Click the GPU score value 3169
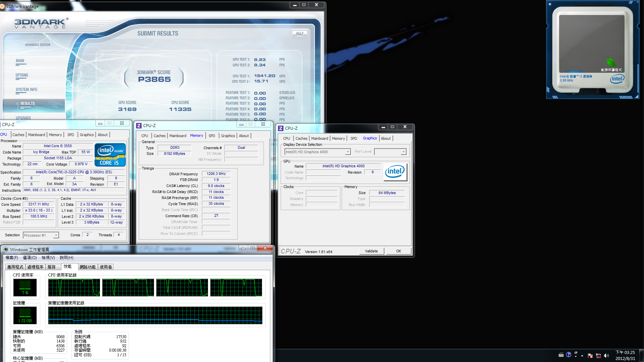 click(x=127, y=109)
